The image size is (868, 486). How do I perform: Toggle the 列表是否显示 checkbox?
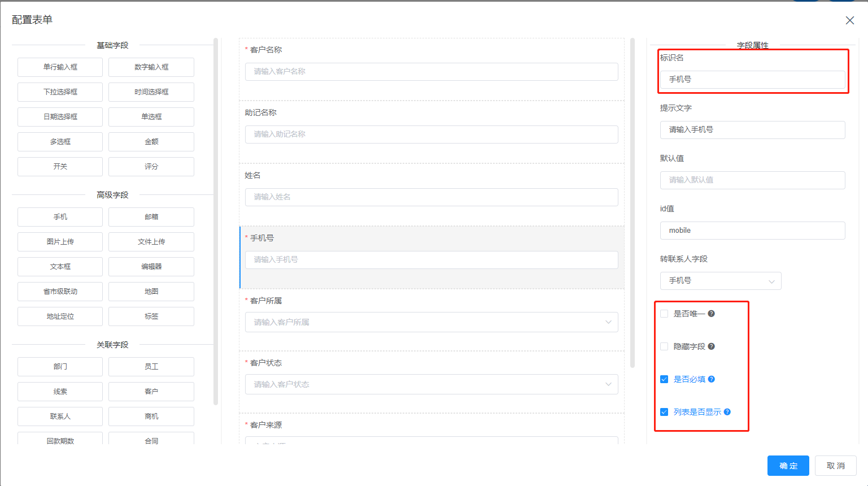tap(664, 412)
